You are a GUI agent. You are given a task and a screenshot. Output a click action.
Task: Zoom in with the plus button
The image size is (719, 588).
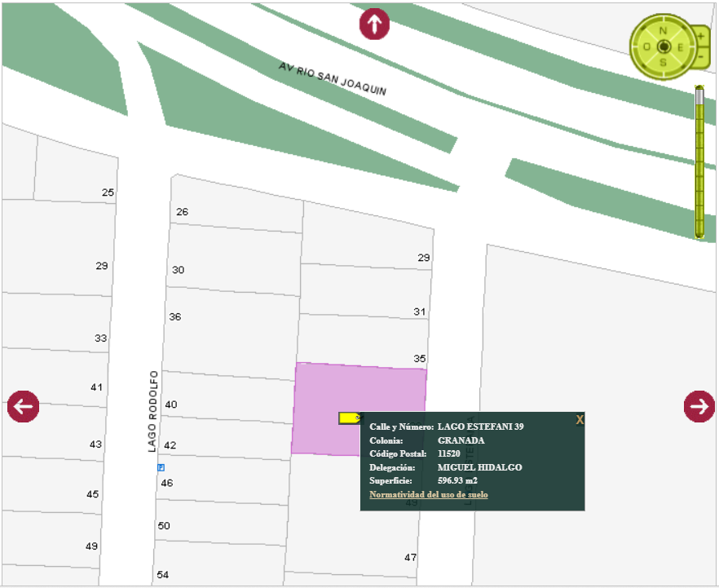pos(700,37)
